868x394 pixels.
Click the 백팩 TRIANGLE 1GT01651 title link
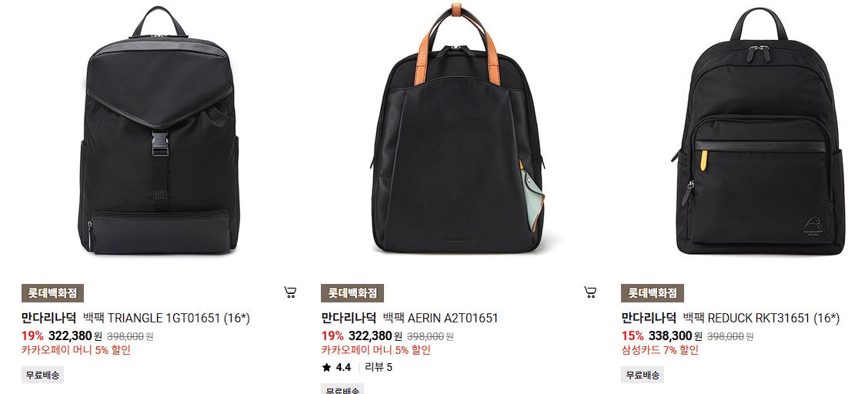pyautogui.click(x=167, y=318)
